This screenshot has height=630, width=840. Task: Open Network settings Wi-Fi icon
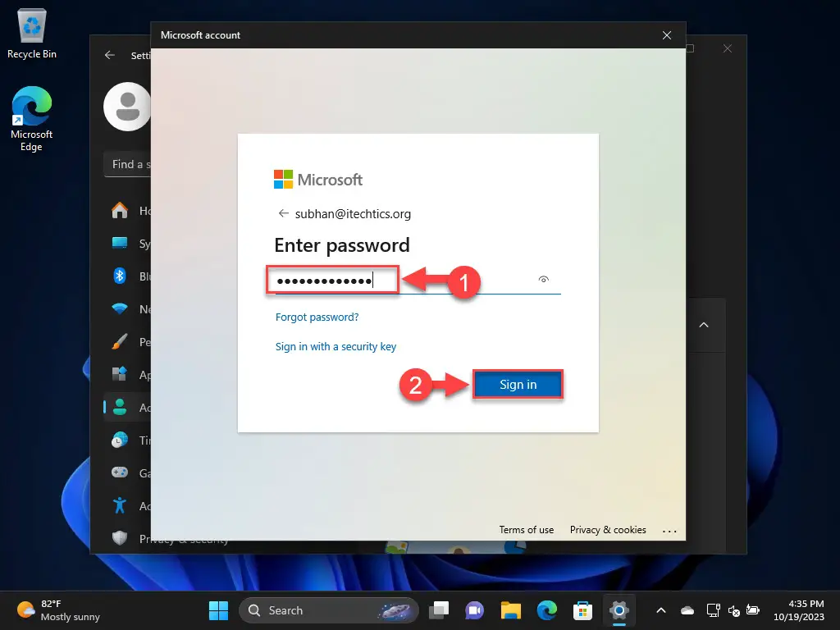click(120, 308)
